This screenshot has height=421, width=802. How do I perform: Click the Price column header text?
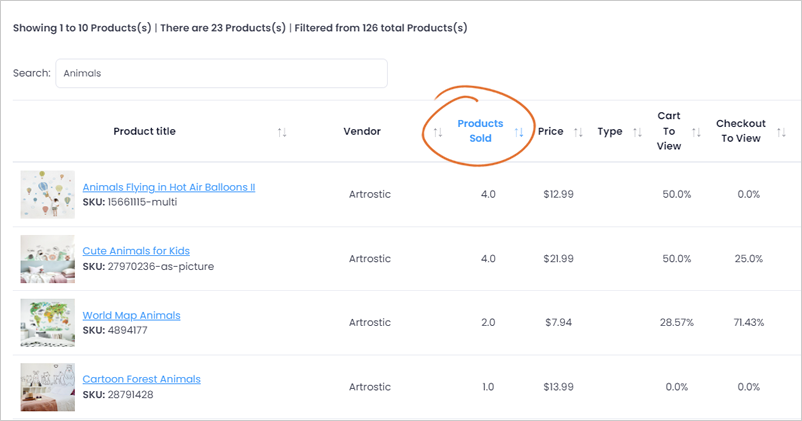pyautogui.click(x=550, y=131)
